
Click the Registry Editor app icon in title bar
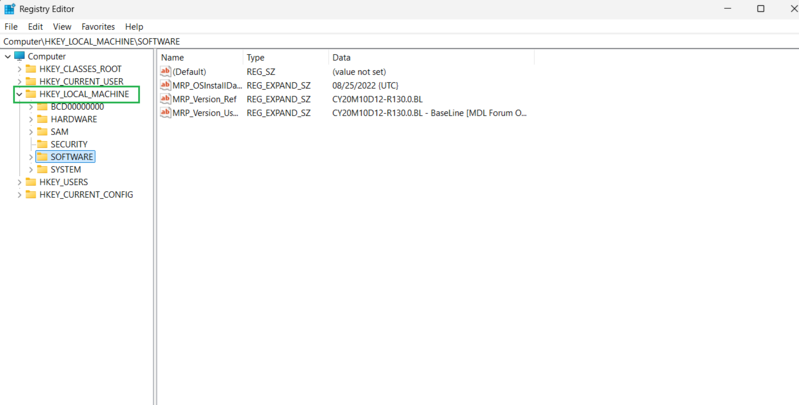point(9,9)
